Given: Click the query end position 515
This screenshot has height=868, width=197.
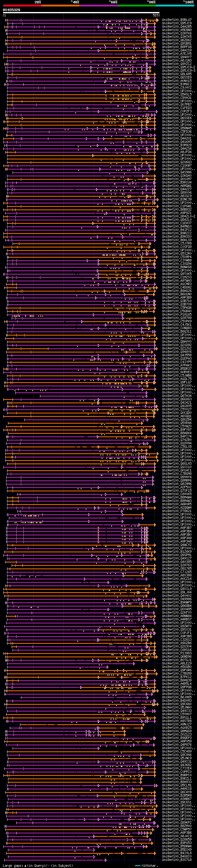Looking at the screenshot, I should (155, 15).
